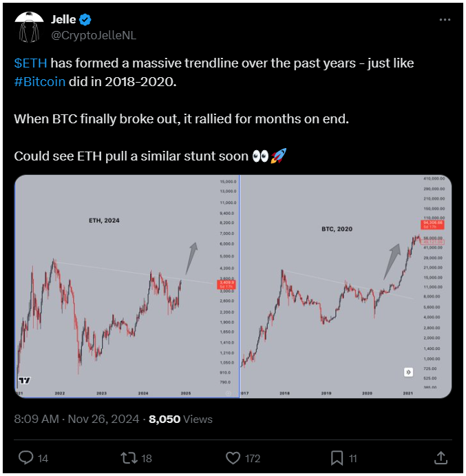Screen dimensions: 466x476
Task: Bookmark this tweet using the bookmark icon
Action: tap(337, 458)
